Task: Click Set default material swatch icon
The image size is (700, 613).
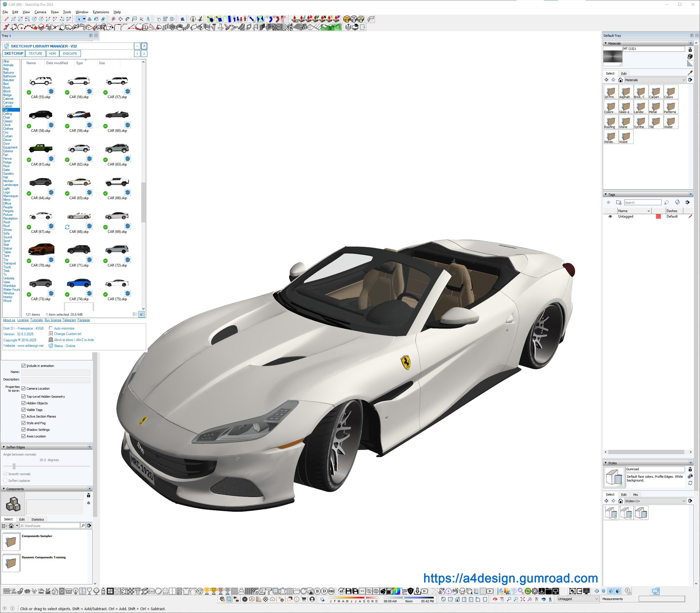Action: pos(690,64)
